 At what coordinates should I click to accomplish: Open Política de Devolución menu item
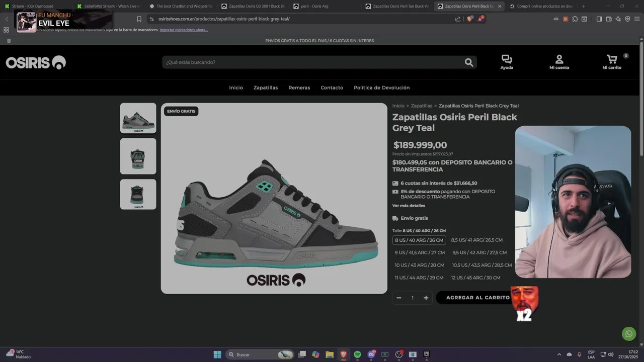[x=382, y=87]
